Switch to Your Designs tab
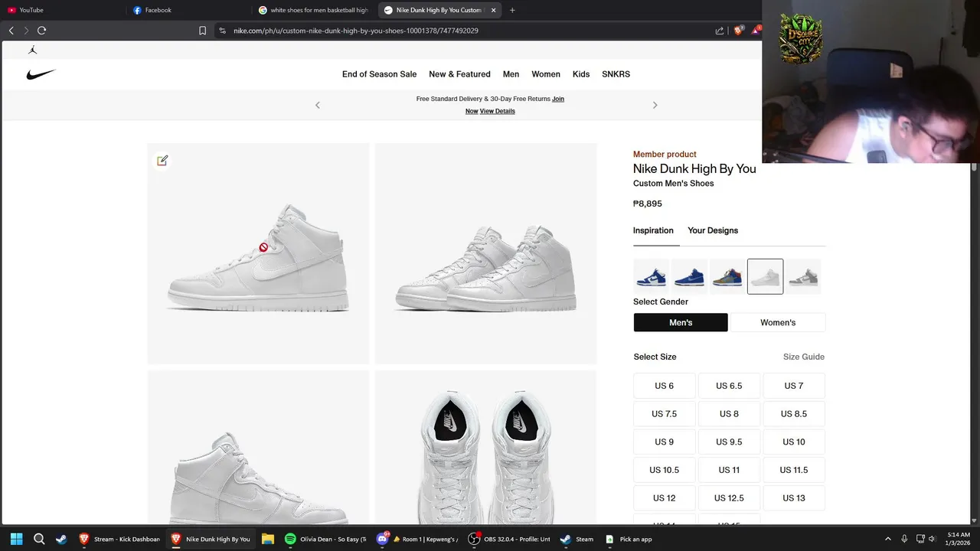 click(713, 230)
